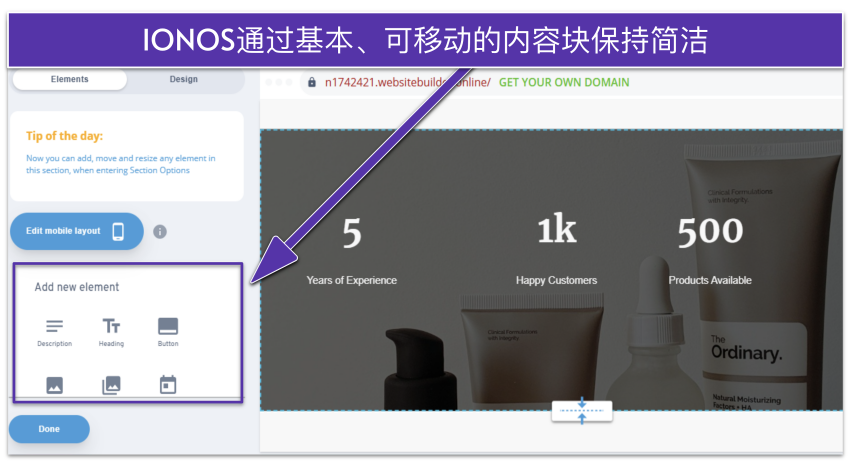850x469 pixels.
Task: Add a calendar element
Action: (168, 385)
